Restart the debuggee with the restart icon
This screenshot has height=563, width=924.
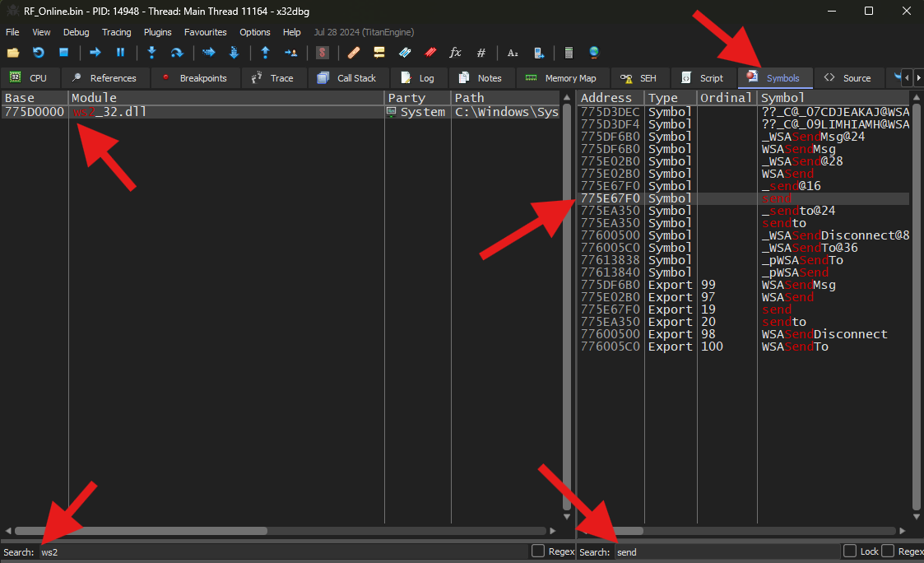tap(39, 53)
